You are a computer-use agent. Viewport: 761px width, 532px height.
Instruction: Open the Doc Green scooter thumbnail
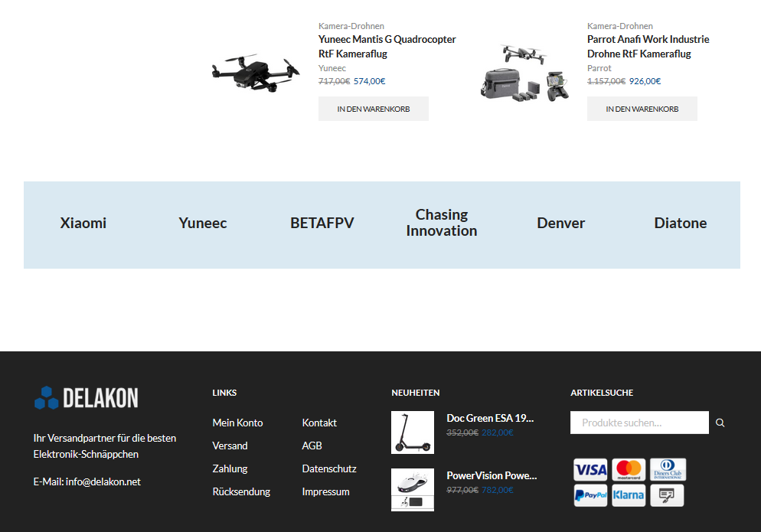tap(413, 432)
